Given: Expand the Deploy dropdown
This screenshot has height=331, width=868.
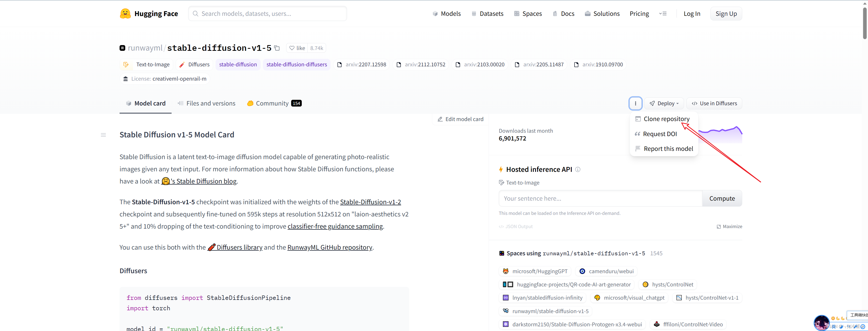Looking at the screenshot, I should coord(664,103).
